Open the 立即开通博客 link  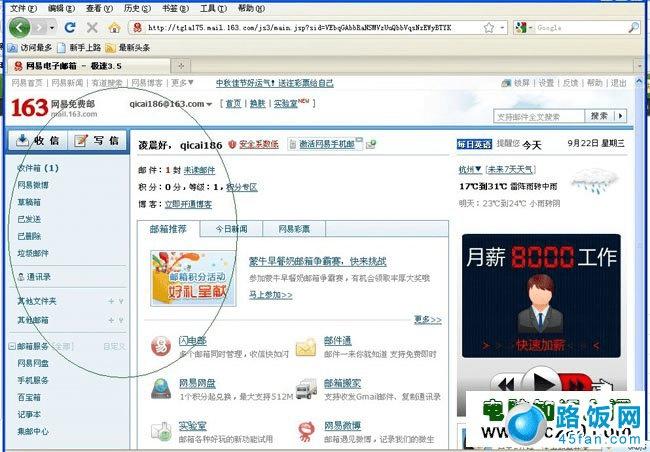188,204
